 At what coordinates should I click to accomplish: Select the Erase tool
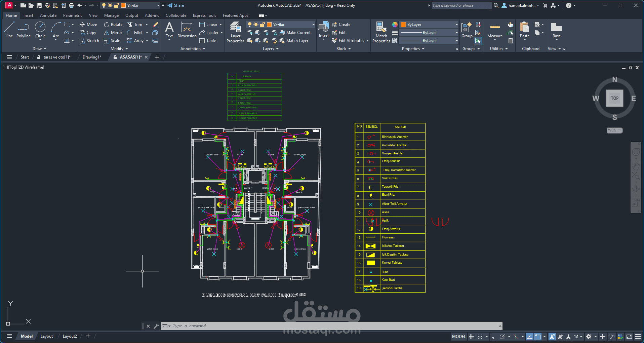click(x=155, y=25)
